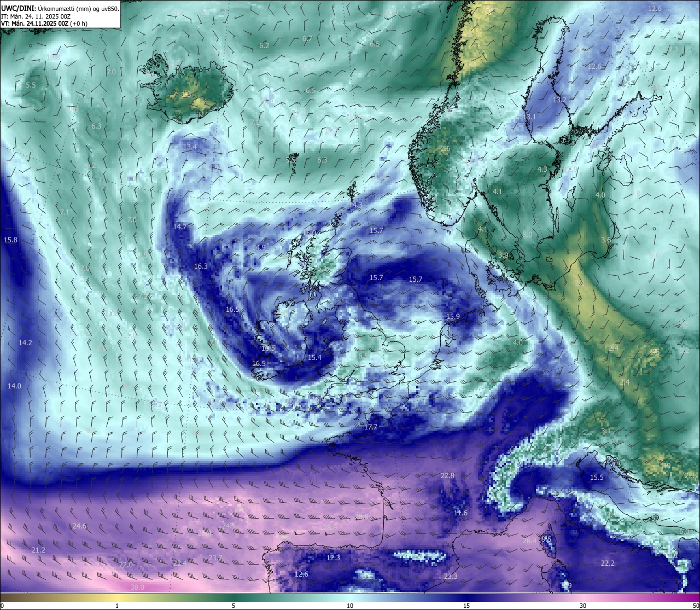Click the map value '6.7'
Screen dimensions: 700x610
click(307, 39)
